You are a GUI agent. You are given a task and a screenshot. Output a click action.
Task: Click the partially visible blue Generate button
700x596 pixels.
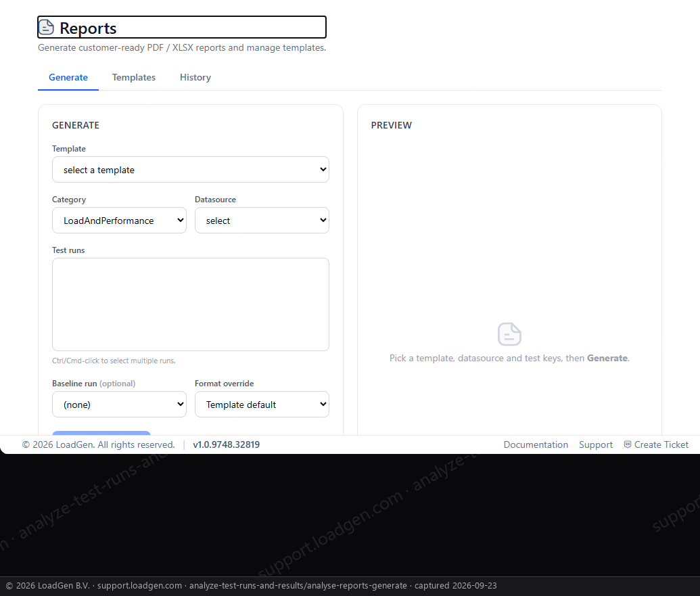[x=101, y=433]
